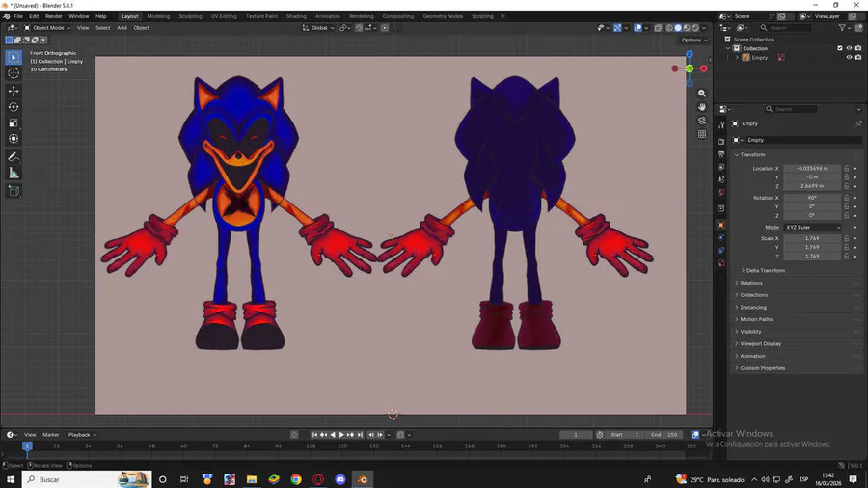This screenshot has height=488, width=868.
Task: Switch to the Sculpting workspace tab
Action: point(190,16)
